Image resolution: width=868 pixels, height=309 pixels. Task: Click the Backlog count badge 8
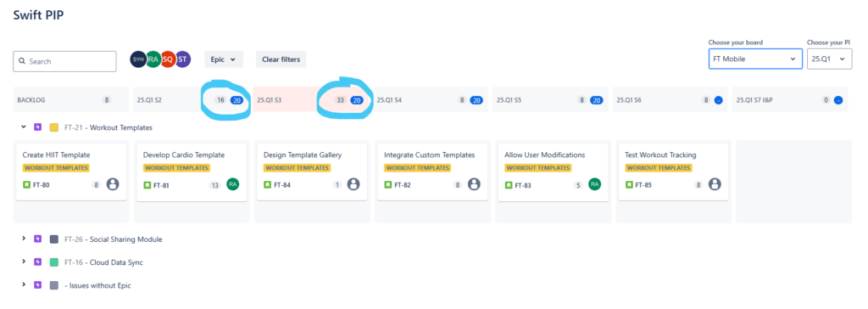click(x=106, y=100)
